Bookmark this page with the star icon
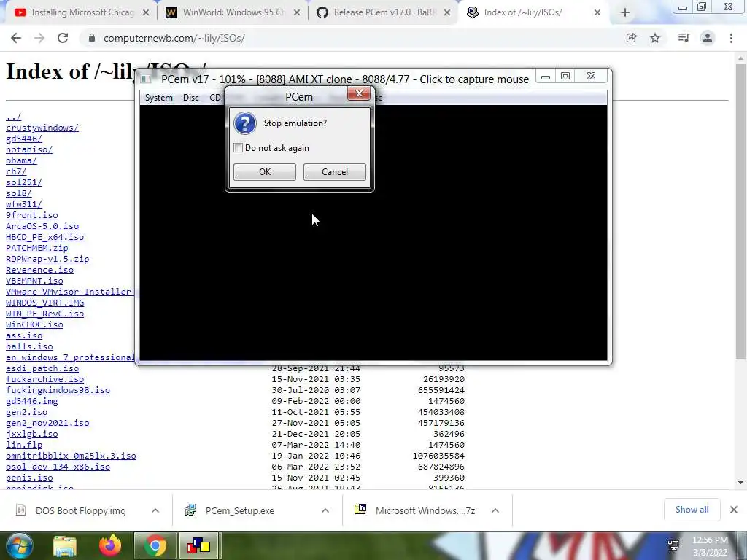747x560 pixels. (655, 38)
